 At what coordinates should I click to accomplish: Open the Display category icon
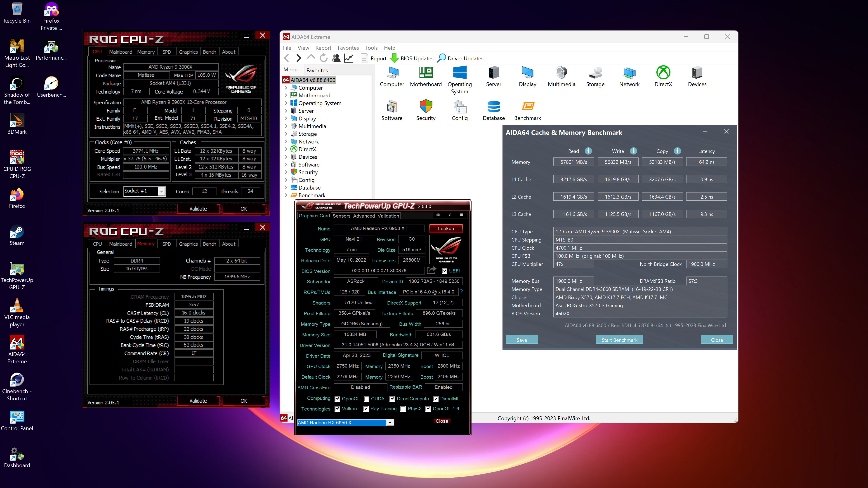tap(527, 76)
